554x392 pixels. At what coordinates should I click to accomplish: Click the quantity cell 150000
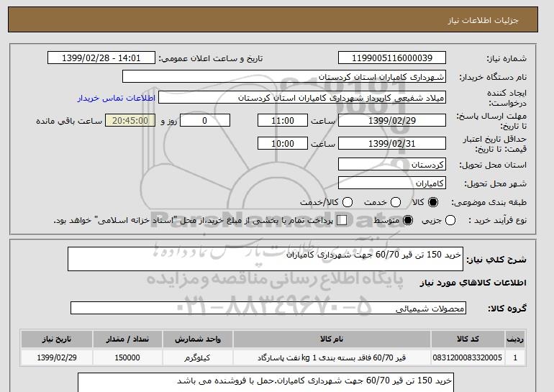(127, 357)
